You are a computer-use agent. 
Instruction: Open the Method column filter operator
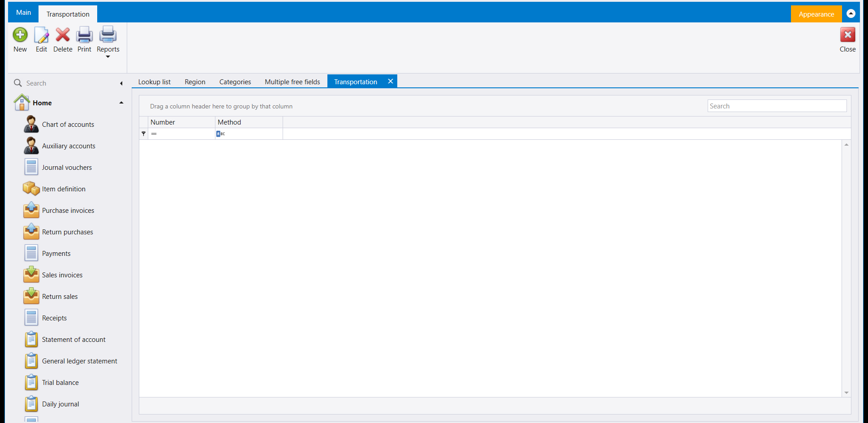[221, 134]
